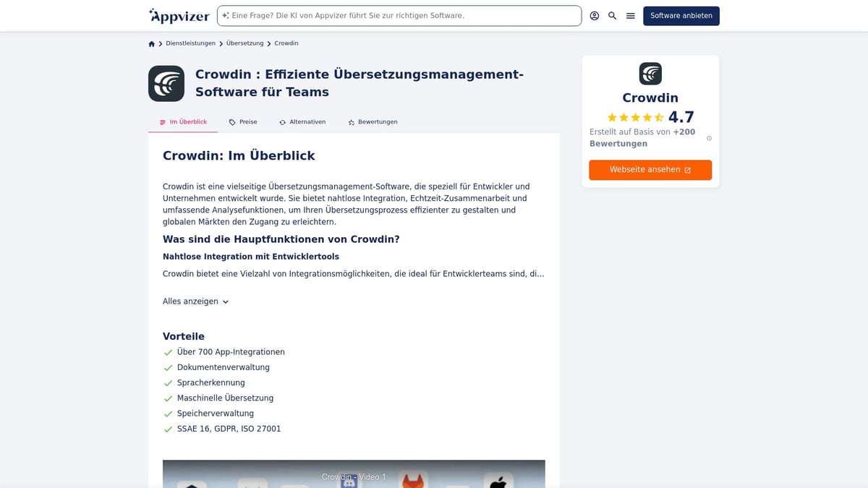868x488 pixels.
Task: Switch to the Alternativen tab
Action: 302,122
